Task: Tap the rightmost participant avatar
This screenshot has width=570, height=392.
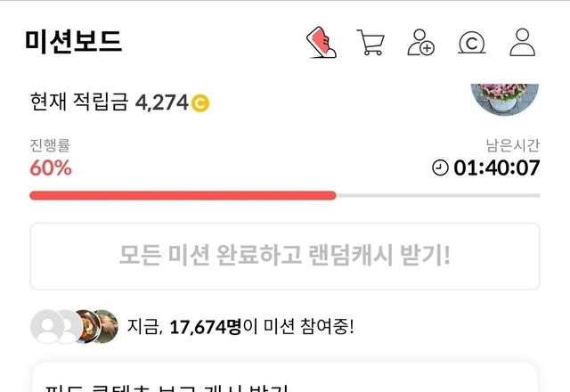Action: (106, 326)
